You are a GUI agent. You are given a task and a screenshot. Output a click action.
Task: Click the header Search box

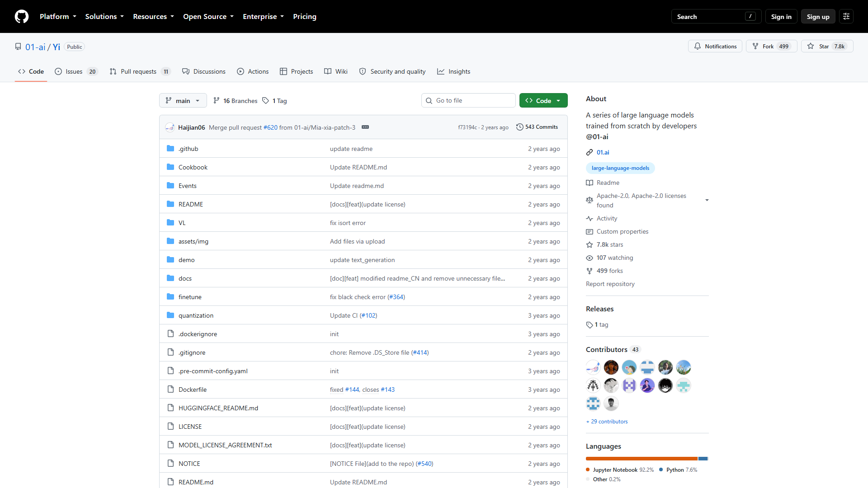pyautogui.click(x=716, y=17)
